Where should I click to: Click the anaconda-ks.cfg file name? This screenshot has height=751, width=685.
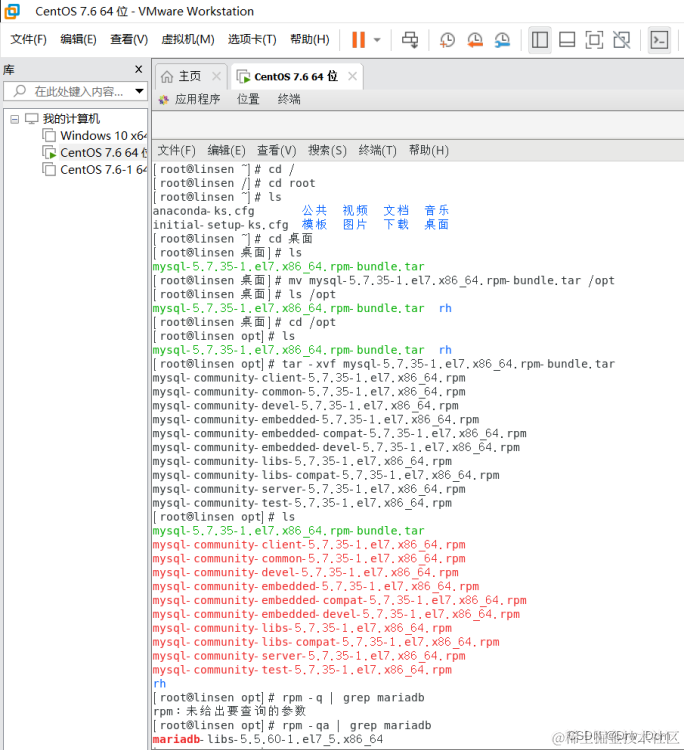(204, 211)
